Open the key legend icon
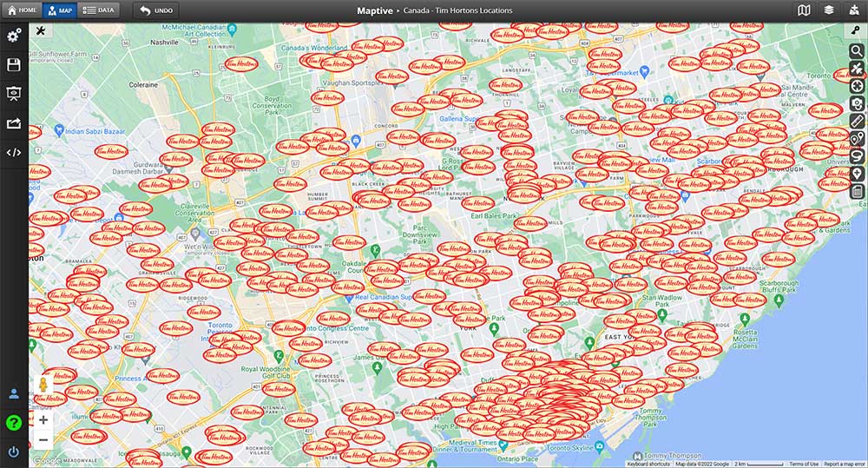This screenshot has width=868, height=468. tap(857, 31)
